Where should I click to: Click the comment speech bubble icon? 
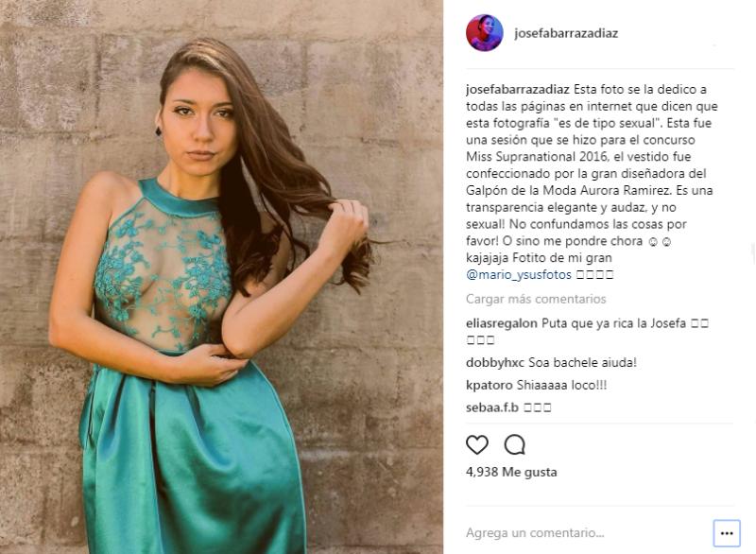click(x=514, y=444)
